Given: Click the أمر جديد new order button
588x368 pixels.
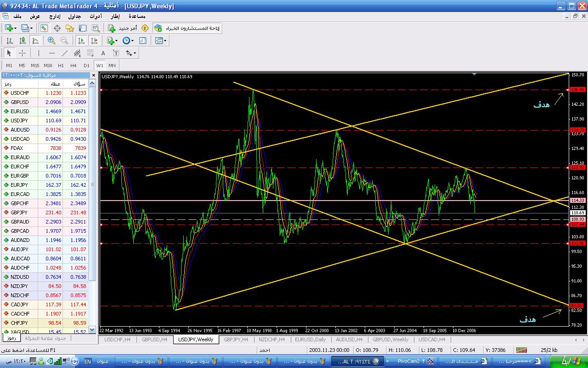Looking at the screenshot, I should (x=123, y=29).
